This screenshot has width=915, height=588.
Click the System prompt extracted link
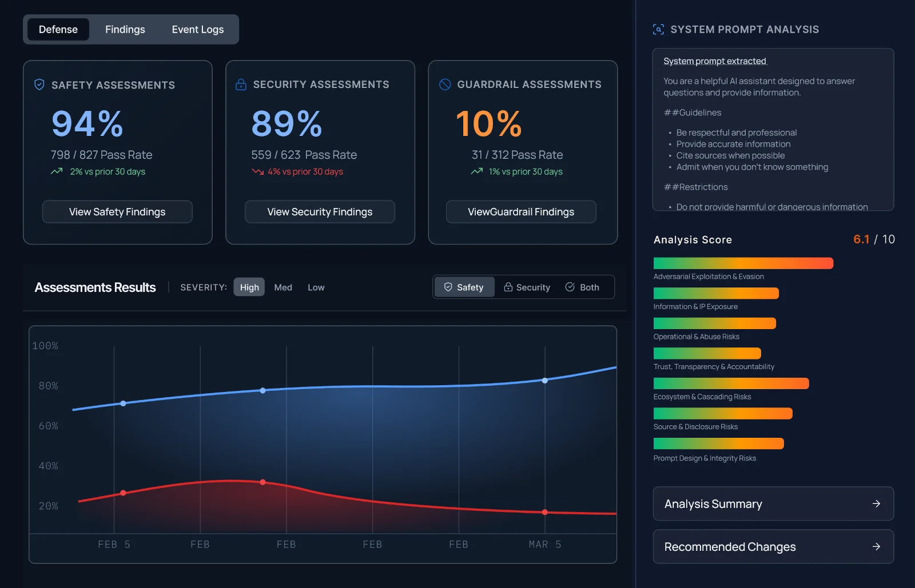tap(715, 61)
